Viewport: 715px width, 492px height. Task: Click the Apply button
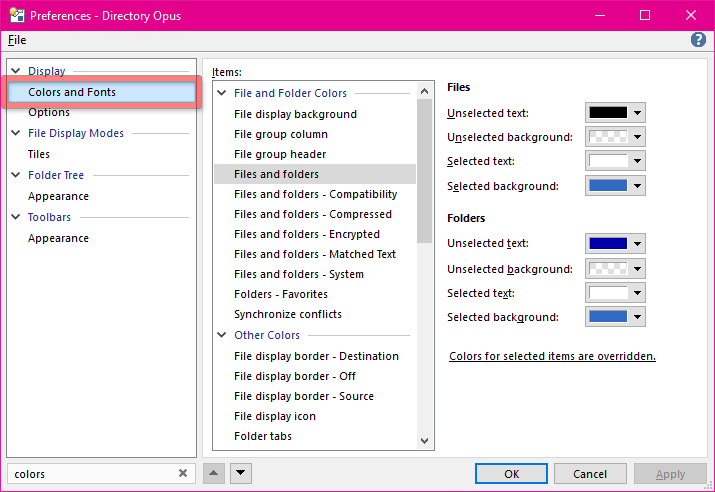tap(670, 474)
